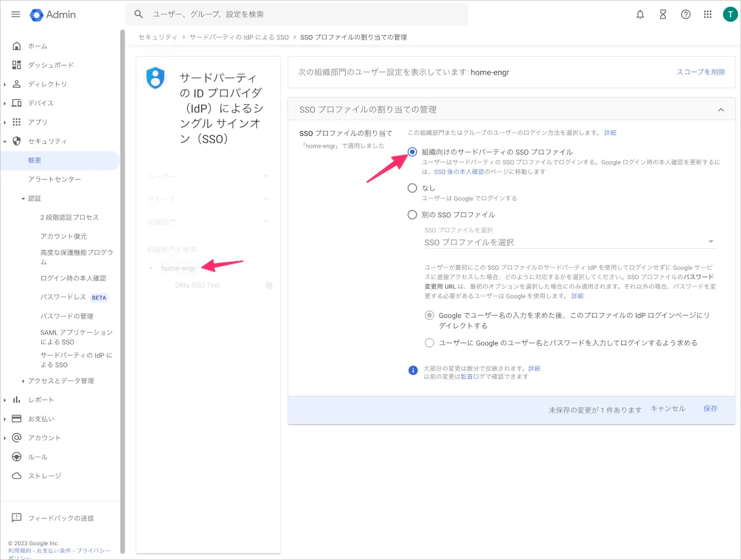The width and height of the screenshot is (741, 560).
Task: Open アカウント復元 menu item
Action: [64, 236]
